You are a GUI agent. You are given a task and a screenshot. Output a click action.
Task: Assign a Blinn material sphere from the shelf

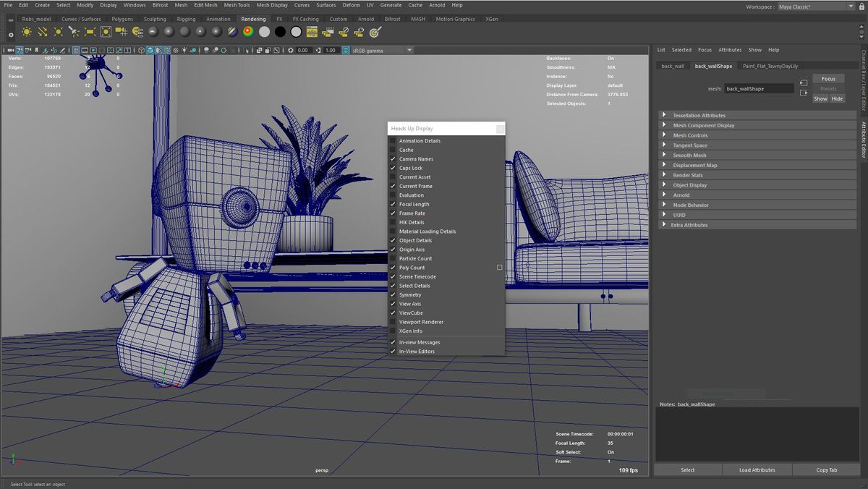pyautogui.click(x=169, y=31)
